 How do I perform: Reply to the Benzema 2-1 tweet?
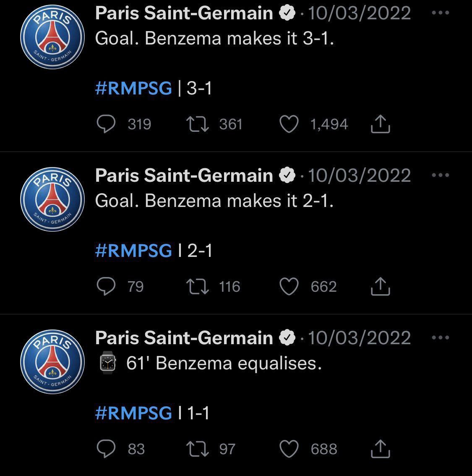point(106,286)
